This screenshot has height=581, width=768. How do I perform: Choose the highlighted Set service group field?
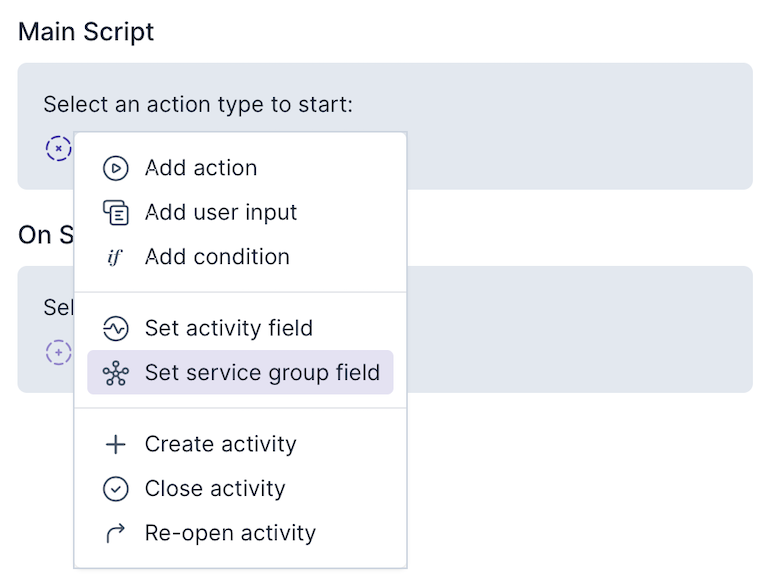pyautogui.click(x=262, y=373)
